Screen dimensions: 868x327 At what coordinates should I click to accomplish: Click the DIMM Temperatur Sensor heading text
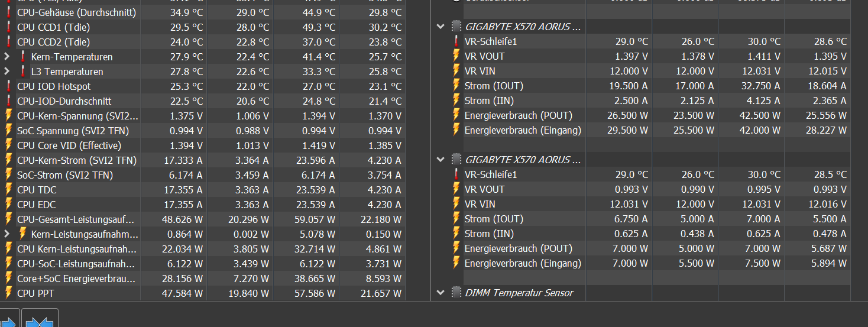coord(519,293)
